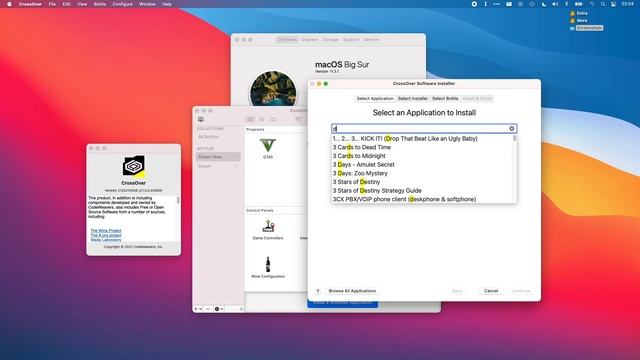Open the CrossOver application menu

tap(30, 4)
